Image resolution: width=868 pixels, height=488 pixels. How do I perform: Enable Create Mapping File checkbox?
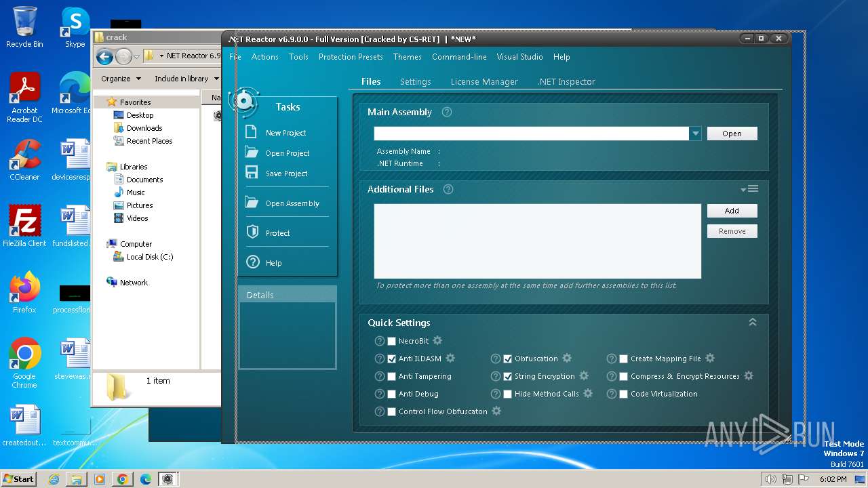[x=623, y=359]
